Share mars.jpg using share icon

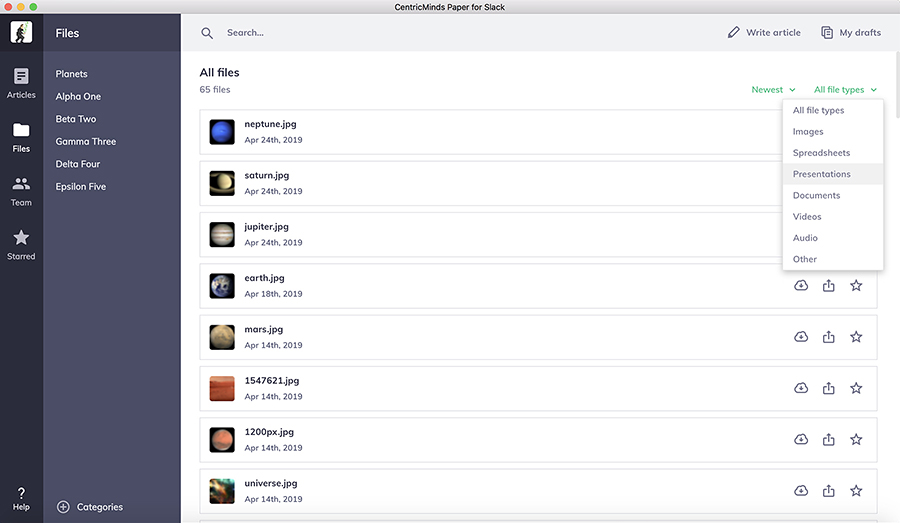828,337
